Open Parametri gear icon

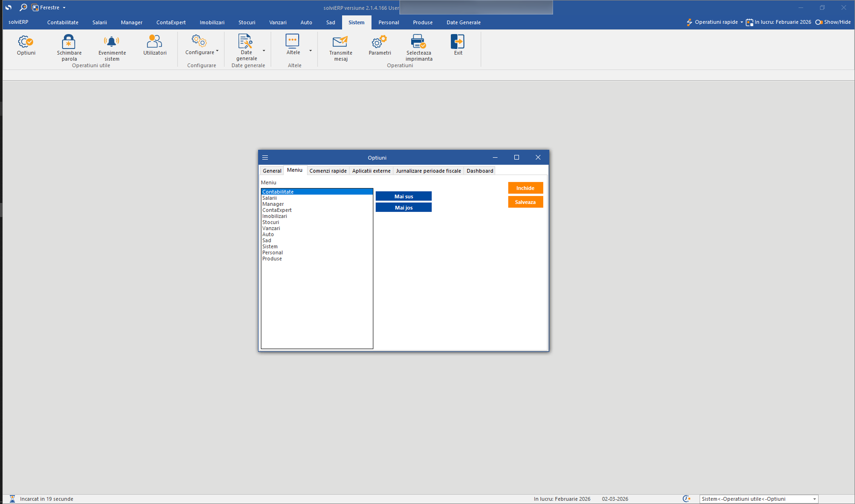pyautogui.click(x=379, y=42)
